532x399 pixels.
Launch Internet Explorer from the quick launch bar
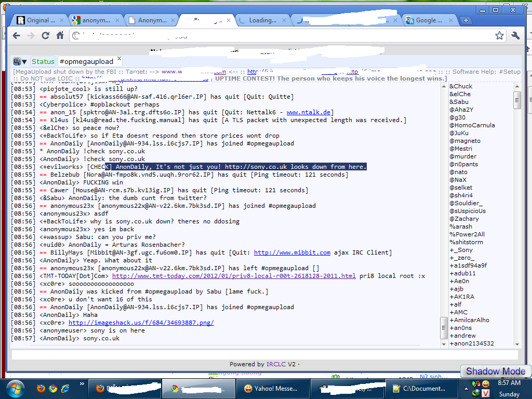(x=65, y=388)
